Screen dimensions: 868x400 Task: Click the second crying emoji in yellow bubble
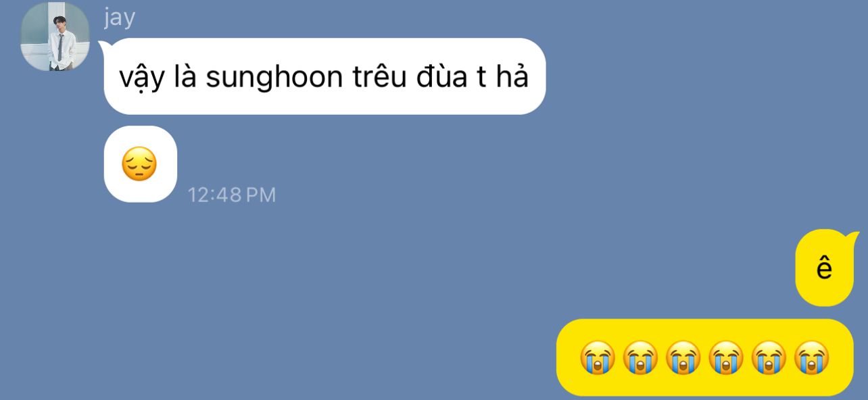[x=640, y=357]
